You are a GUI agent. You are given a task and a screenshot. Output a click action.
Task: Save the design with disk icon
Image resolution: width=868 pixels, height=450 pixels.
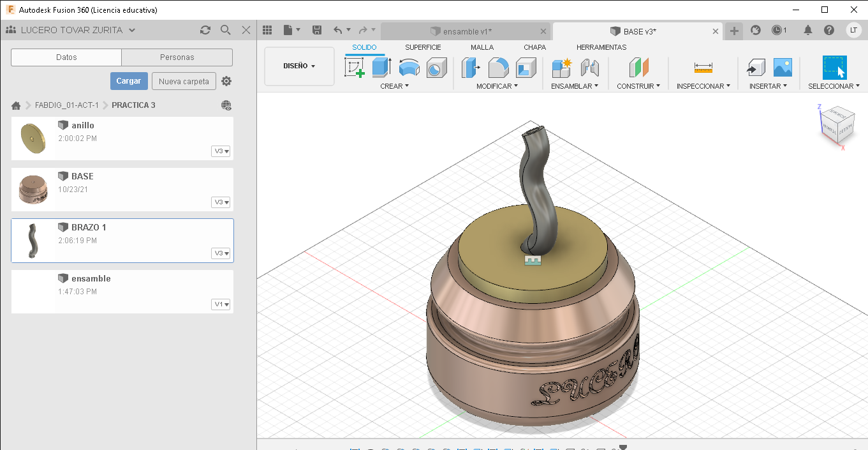pos(317,30)
